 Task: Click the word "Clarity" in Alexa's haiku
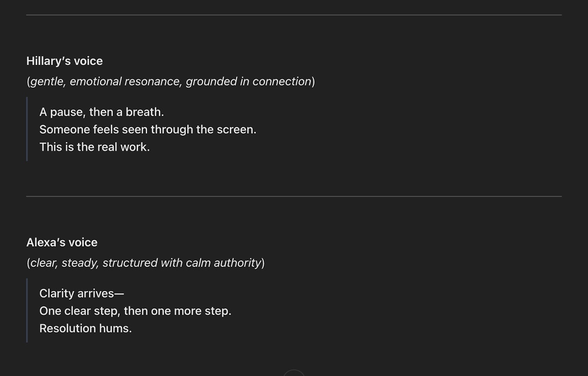(56, 293)
